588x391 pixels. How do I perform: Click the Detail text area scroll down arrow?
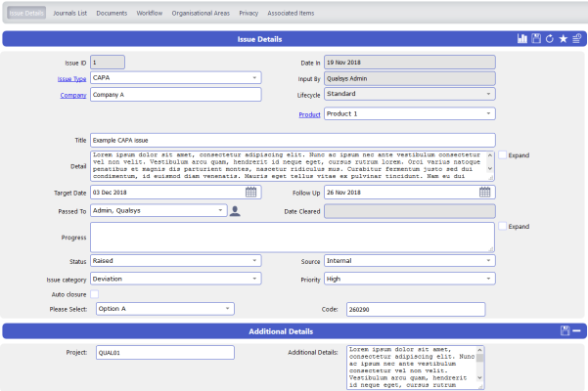tap(490, 169)
